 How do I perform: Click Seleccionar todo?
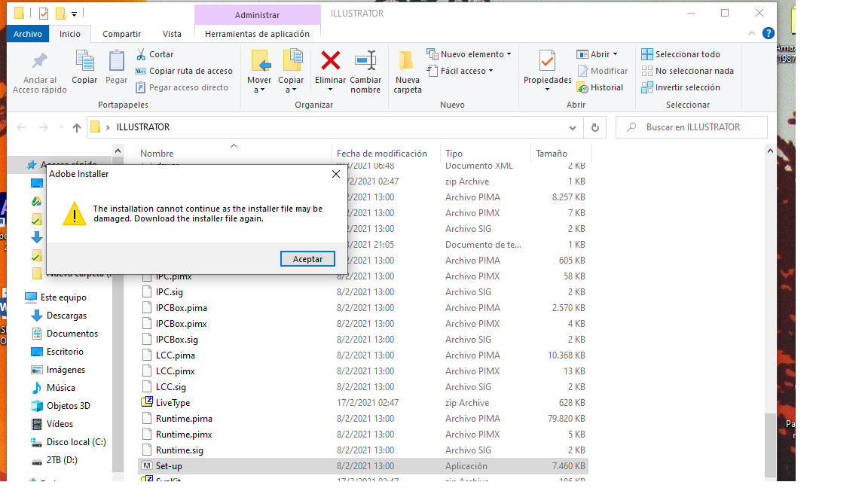tap(681, 54)
